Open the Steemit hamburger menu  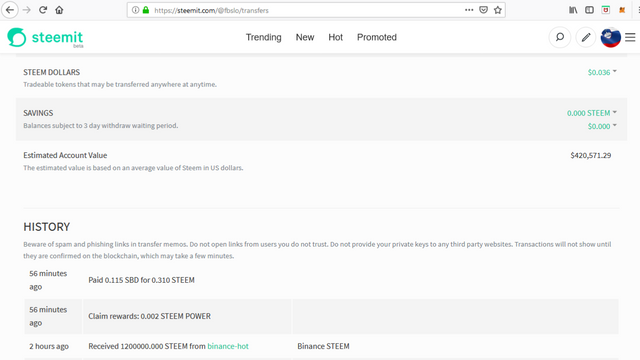click(x=630, y=37)
